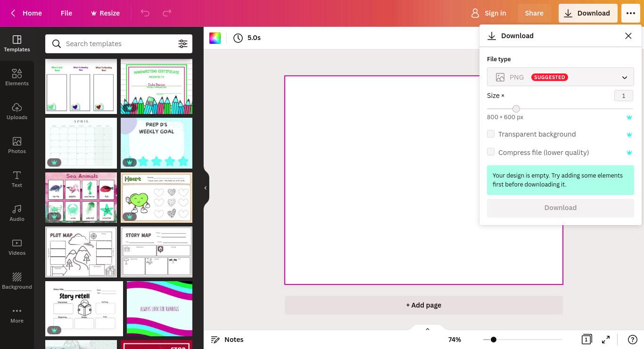
Task: Click the top bar Download button
Action: click(587, 13)
